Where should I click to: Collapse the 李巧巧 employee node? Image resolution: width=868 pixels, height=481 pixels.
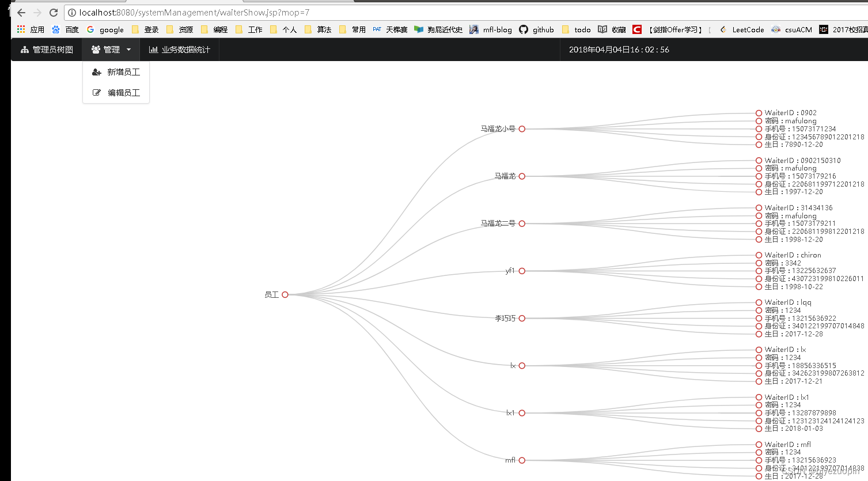pyautogui.click(x=522, y=318)
